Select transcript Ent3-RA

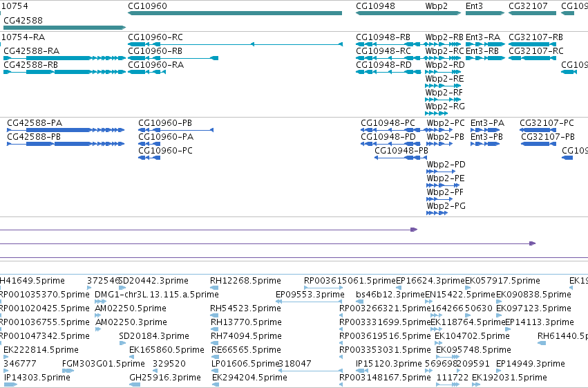[x=483, y=37]
